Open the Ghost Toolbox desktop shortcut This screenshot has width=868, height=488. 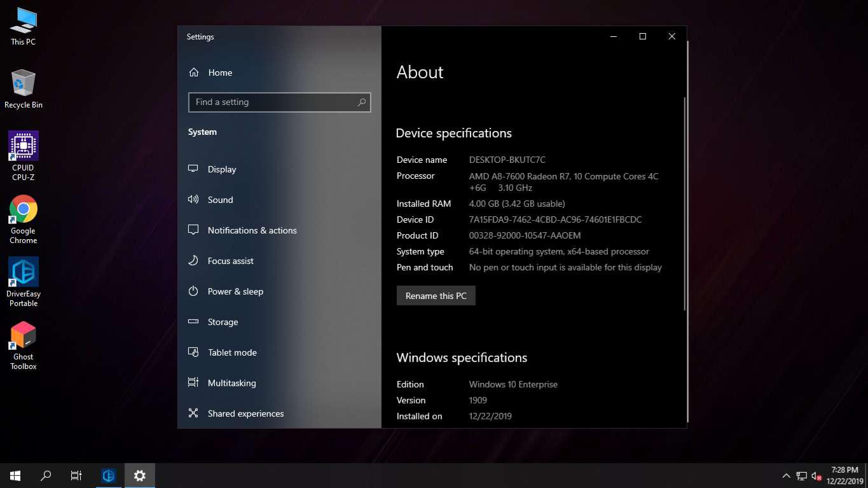tap(24, 335)
